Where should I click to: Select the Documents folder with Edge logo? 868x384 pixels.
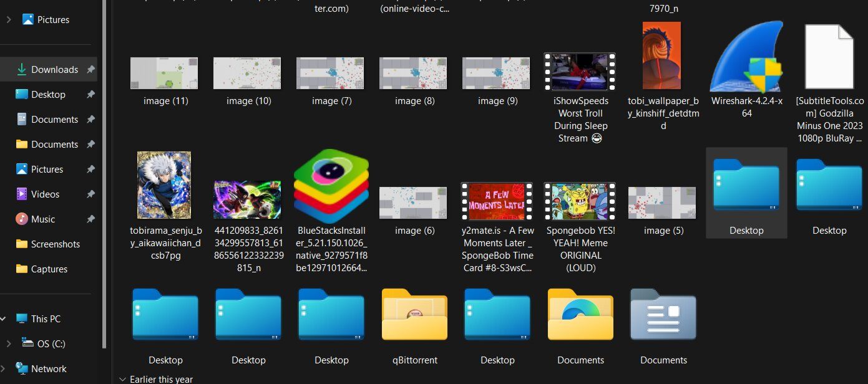click(x=580, y=315)
